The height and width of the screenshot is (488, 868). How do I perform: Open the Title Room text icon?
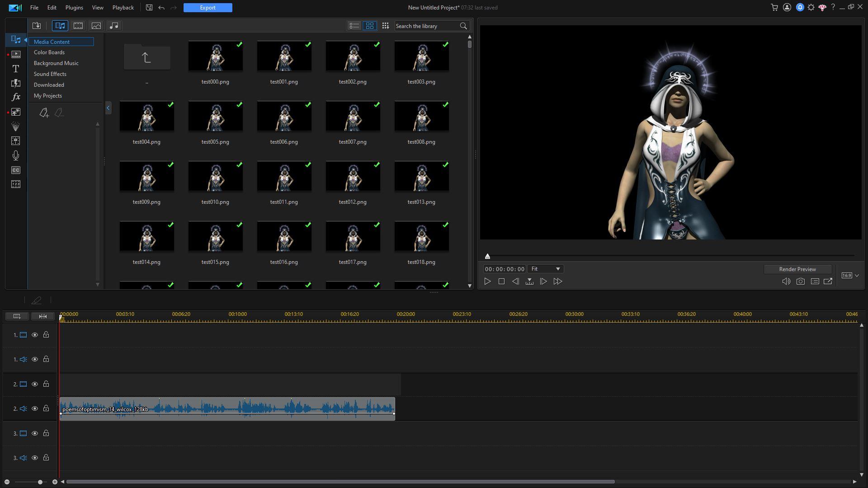[x=15, y=69]
